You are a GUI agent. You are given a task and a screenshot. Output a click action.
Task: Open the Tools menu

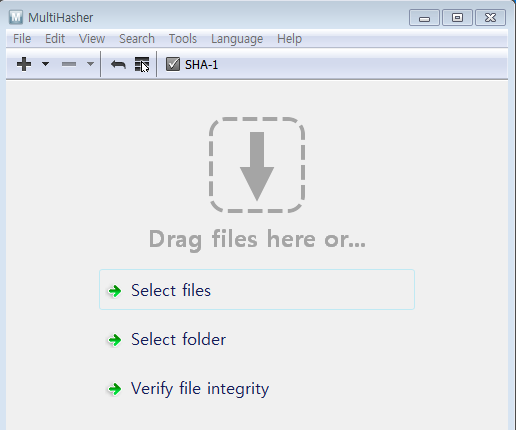(x=183, y=39)
